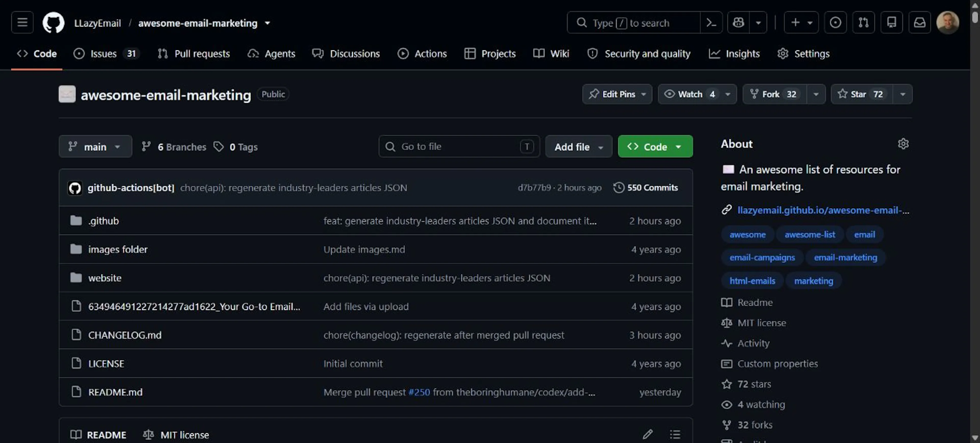Select the email-campaigns topic tag

pyautogui.click(x=762, y=257)
